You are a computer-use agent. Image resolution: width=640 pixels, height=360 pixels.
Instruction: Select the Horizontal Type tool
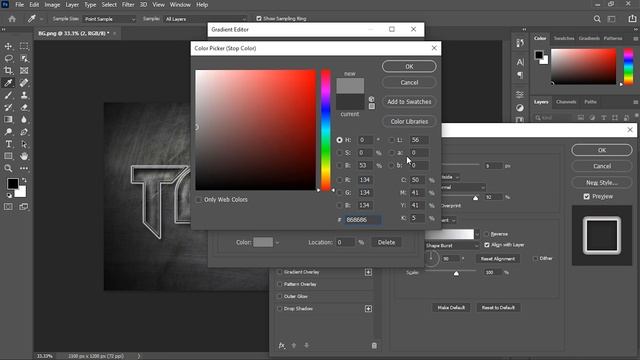8,144
